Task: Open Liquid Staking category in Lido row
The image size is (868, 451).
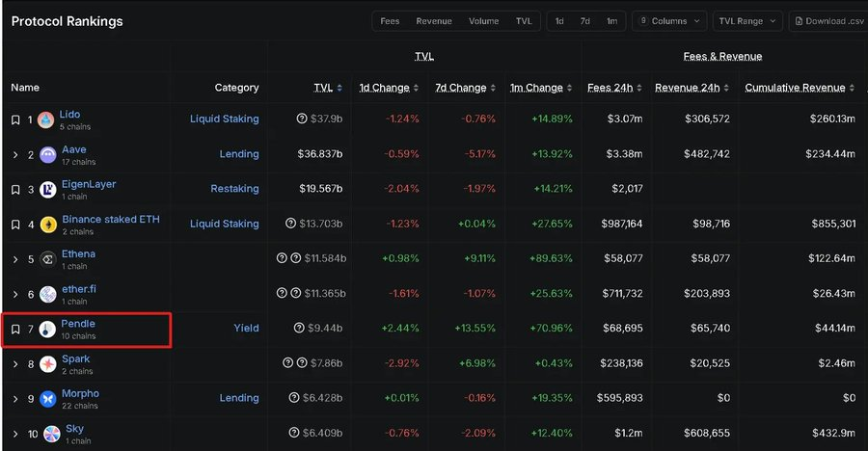Action: coord(224,119)
